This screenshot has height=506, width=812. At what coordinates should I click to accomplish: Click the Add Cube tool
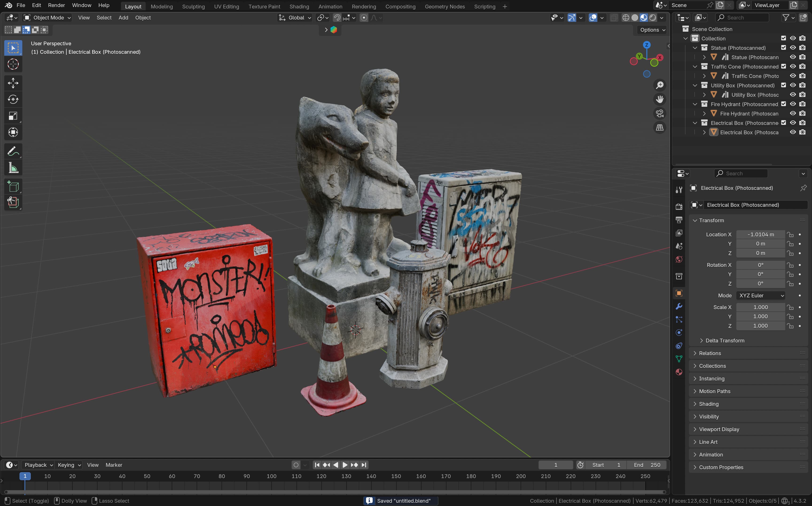[13, 187]
